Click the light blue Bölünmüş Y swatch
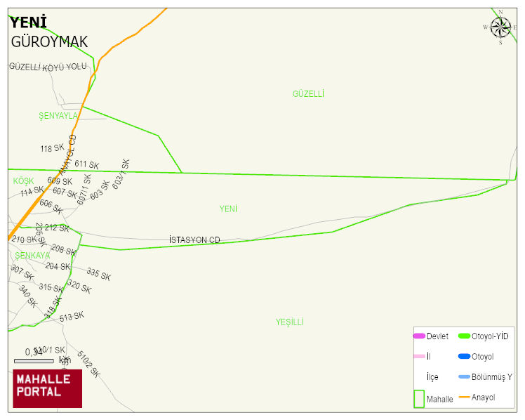Viewport: 525px width, 420px height. 464,377
